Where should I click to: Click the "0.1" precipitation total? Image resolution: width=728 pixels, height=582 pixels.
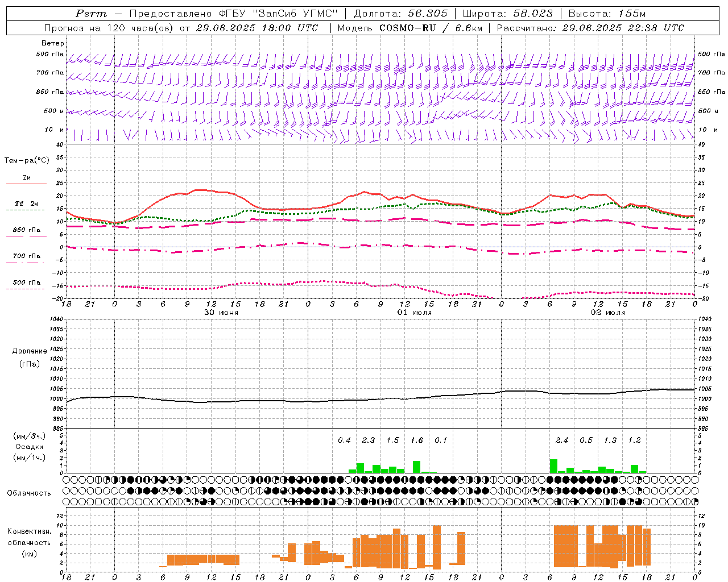[x=441, y=440]
